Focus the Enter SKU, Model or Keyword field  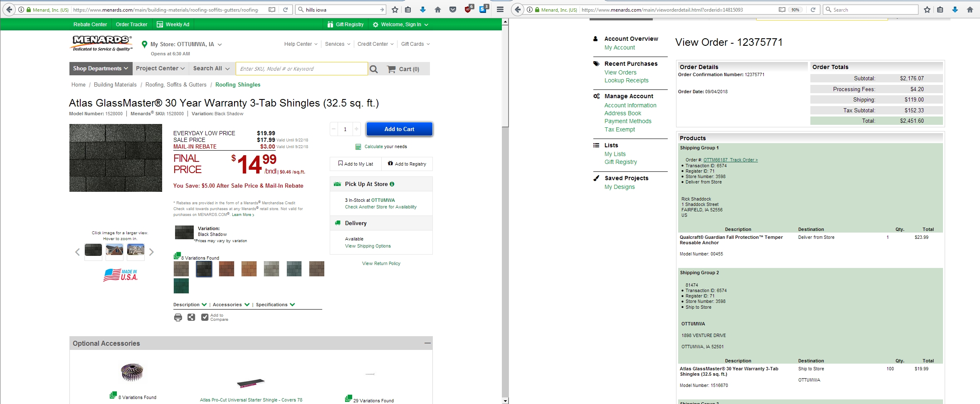(x=302, y=69)
